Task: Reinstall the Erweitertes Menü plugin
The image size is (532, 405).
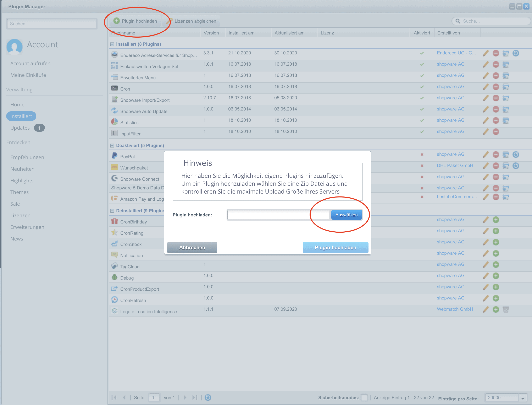Action: (505, 76)
